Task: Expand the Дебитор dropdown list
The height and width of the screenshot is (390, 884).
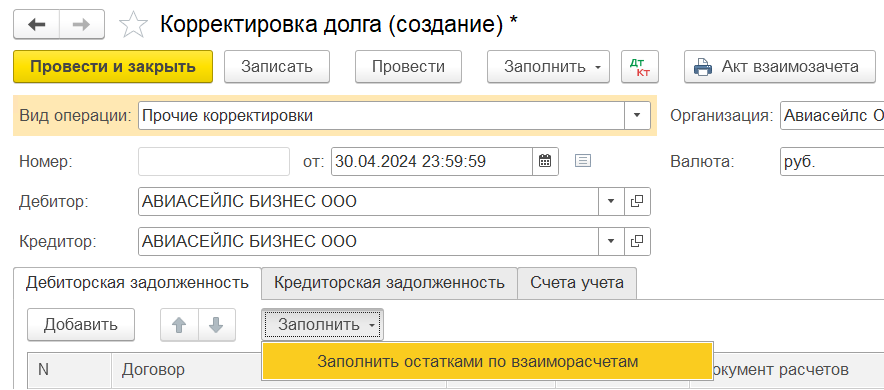Action: point(611,201)
